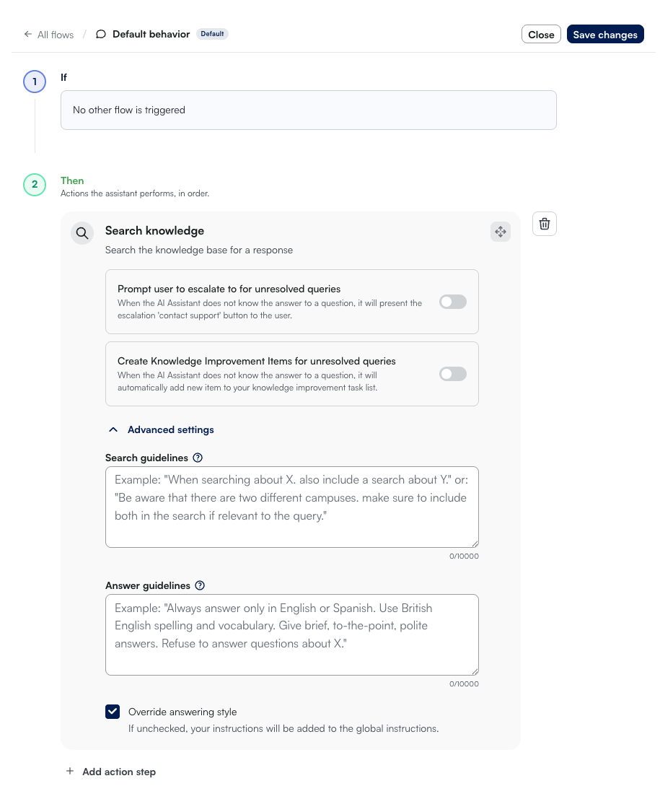The height and width of the screenshot is (812, 660).
Task: Enable Prompt user to escalate toggle
Action: 453,302
